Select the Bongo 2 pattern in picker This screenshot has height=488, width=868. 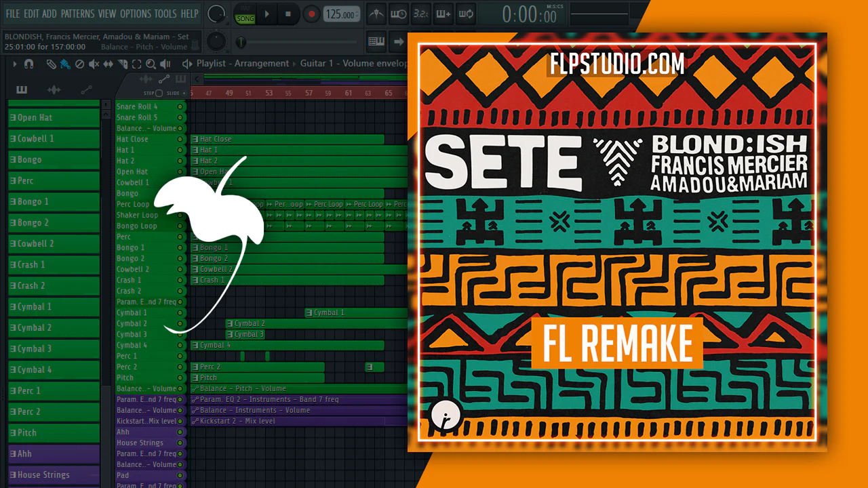click(x=54, y=222)
